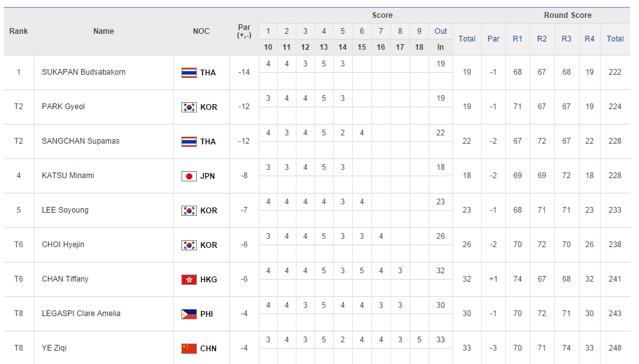Click Hong Kong flag for CHAN Tiffany

click(189, 280)
